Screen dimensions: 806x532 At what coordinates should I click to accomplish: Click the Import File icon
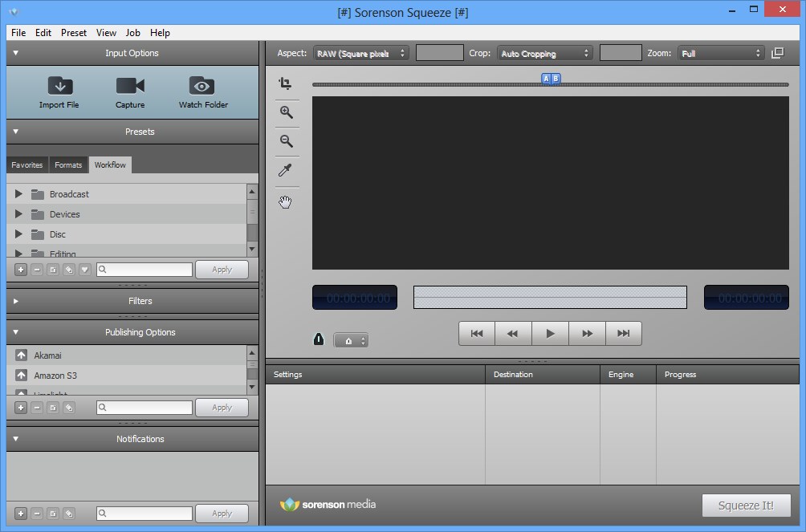coord(60,86)
